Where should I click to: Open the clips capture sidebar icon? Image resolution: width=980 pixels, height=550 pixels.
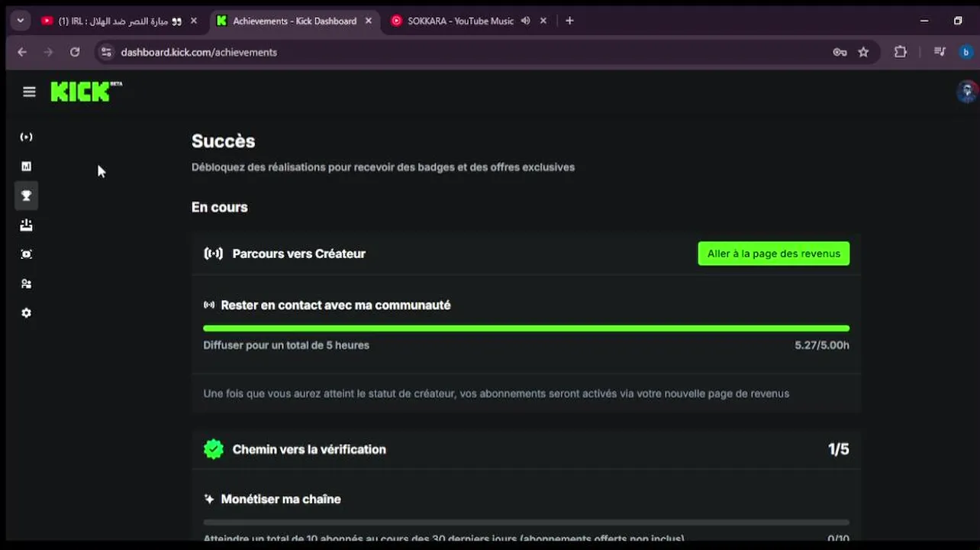(26, 254)
